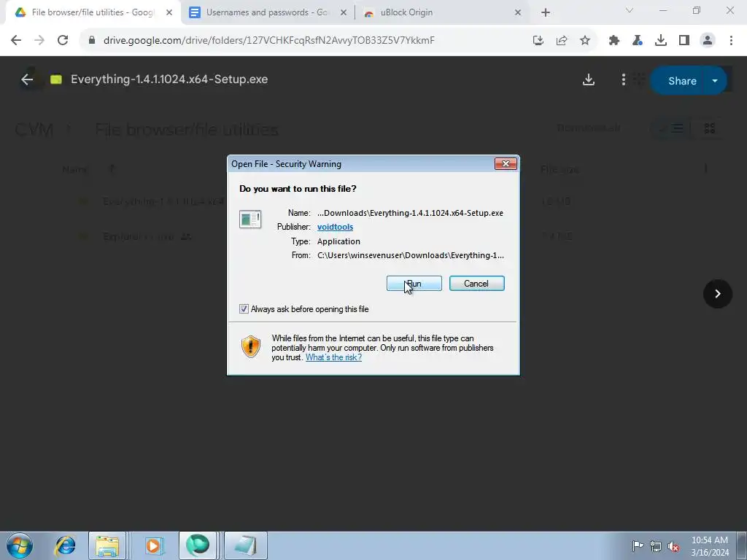Open Windows Media Player from the taskbar
Screen dimensions: 747x560
(153, 545)
